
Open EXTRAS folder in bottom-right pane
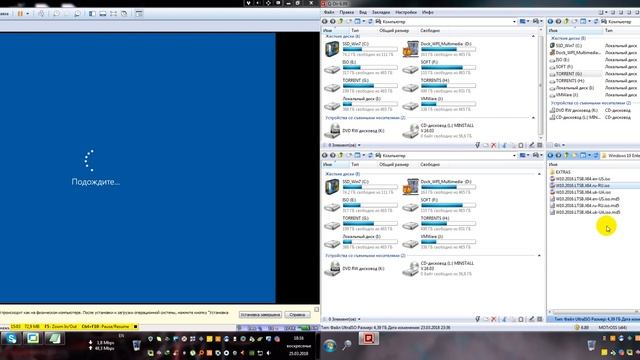point(560,172)
